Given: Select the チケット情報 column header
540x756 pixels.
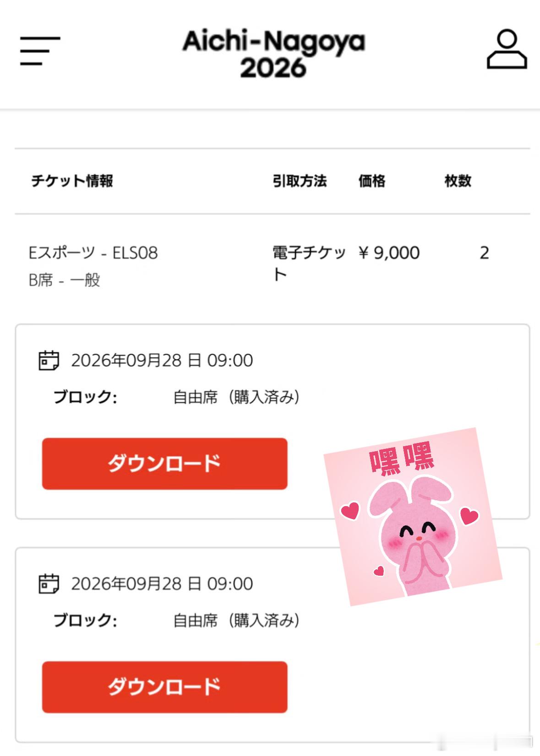Looking at the screenshot, I should (72, 181).
